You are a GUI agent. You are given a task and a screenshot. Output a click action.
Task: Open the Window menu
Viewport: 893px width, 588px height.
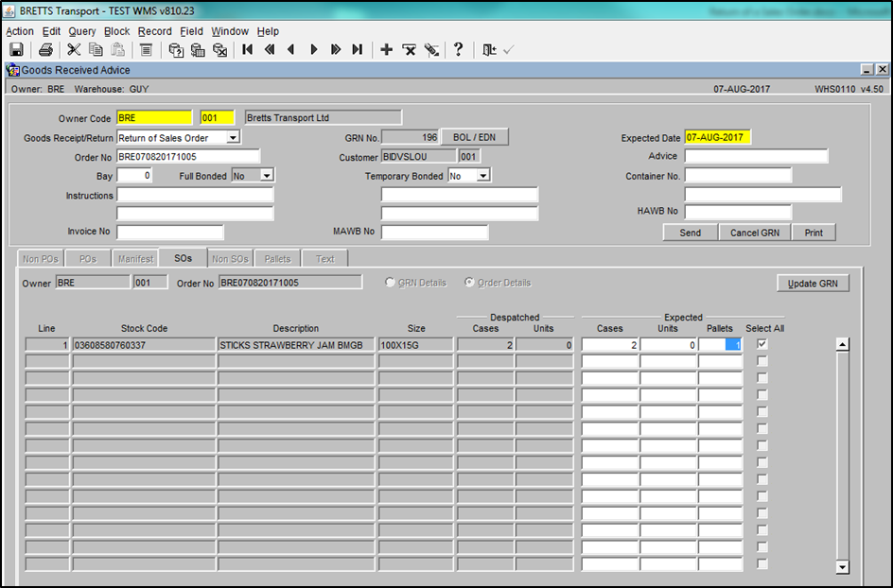[230, 31]
